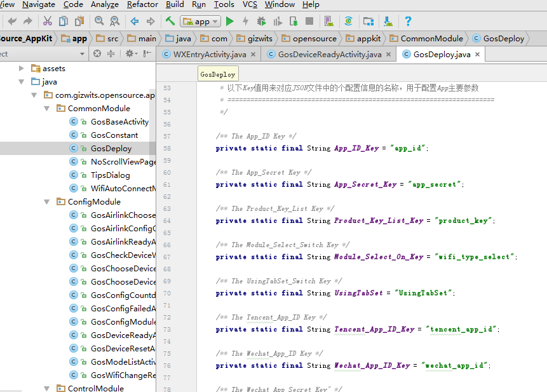Screen dimensions: 547x392
Task: Open the app run configuration dropdown
Action: click(x=201, y=22)
